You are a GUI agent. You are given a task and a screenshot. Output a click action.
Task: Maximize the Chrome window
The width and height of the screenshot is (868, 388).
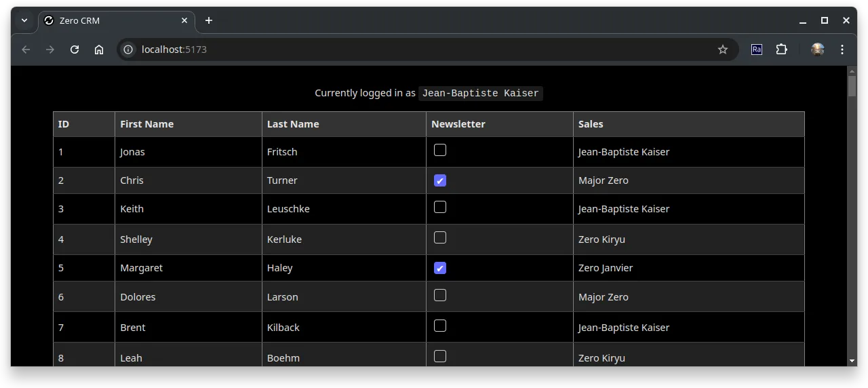[x=825, y=20]
